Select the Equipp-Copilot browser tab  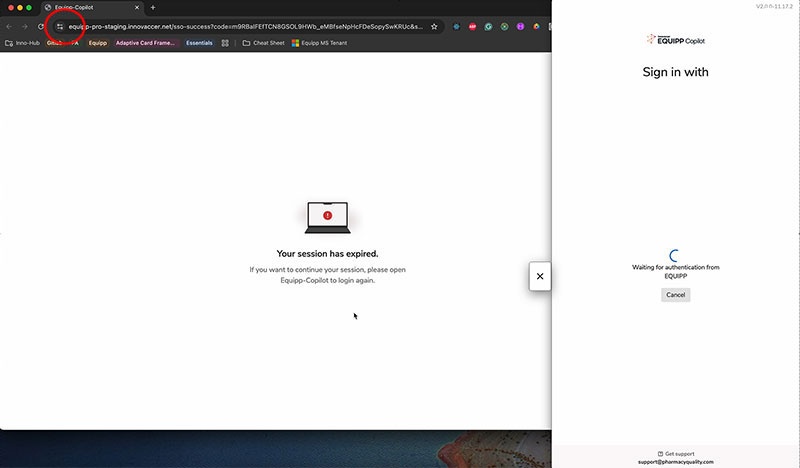point(92,8)
